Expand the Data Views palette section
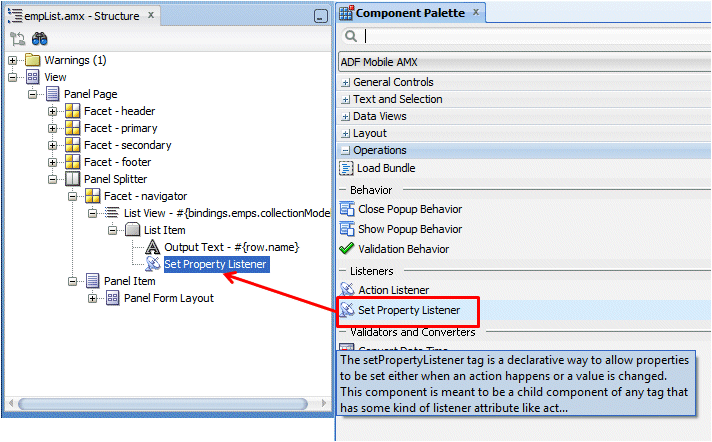Image resolution: width=712 pixels, height=442 pixels. (346, 117)
